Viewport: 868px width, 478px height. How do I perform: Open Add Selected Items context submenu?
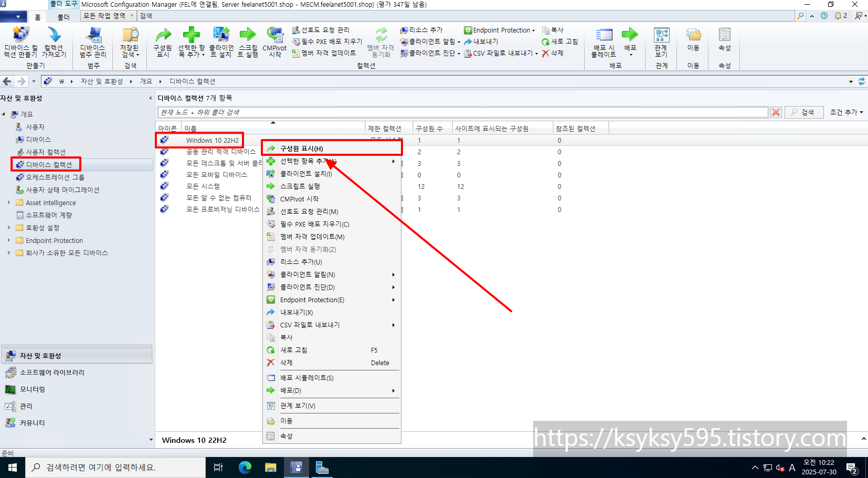(332, 161)
